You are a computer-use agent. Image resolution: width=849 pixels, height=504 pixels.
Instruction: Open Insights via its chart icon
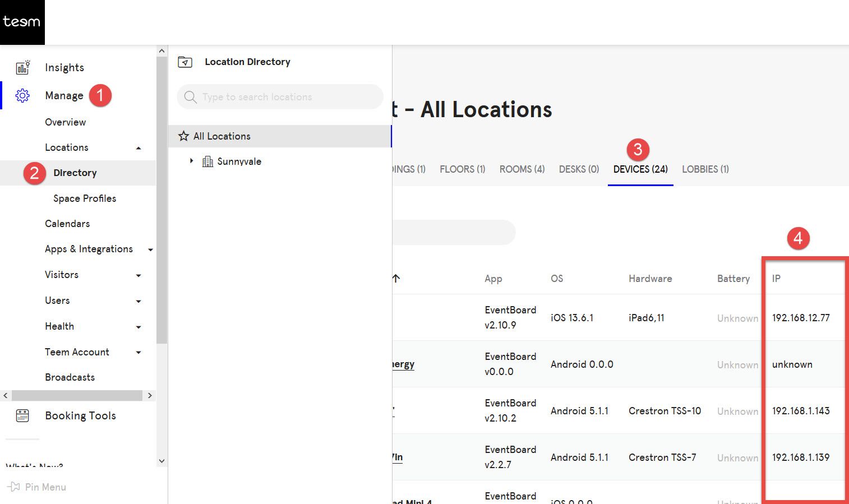(22, 68)
